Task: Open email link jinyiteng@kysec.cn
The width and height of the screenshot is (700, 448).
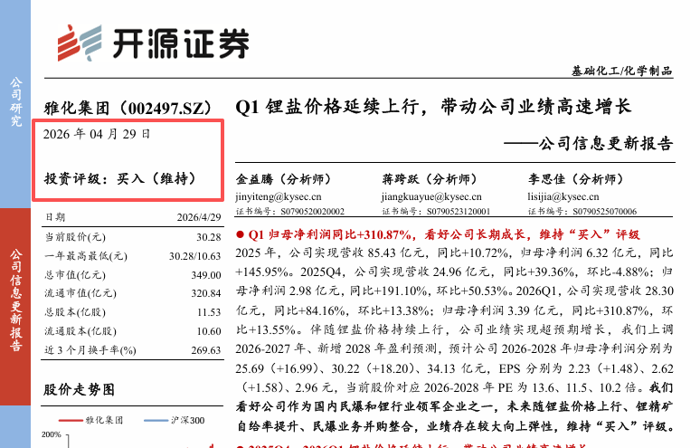Action: point(279,197)
